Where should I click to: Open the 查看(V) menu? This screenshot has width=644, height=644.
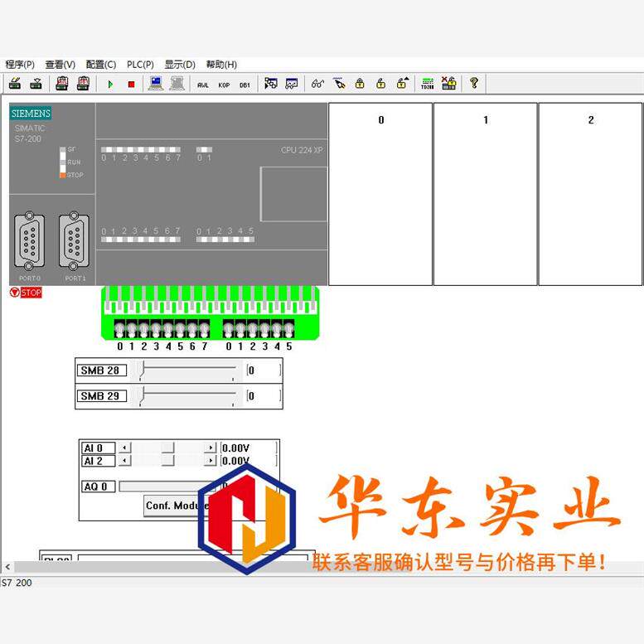coord(60,65)
